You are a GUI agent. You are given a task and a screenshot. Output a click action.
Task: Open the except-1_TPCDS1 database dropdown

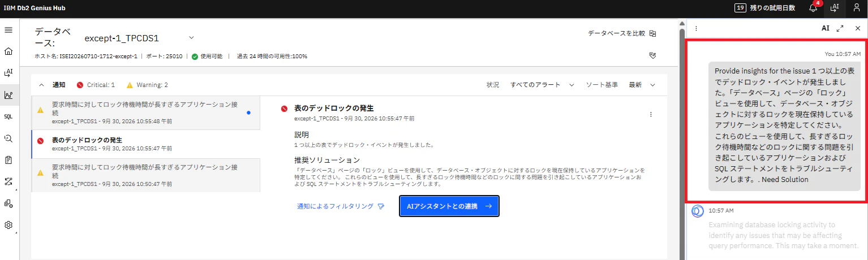tap(139, 38)
